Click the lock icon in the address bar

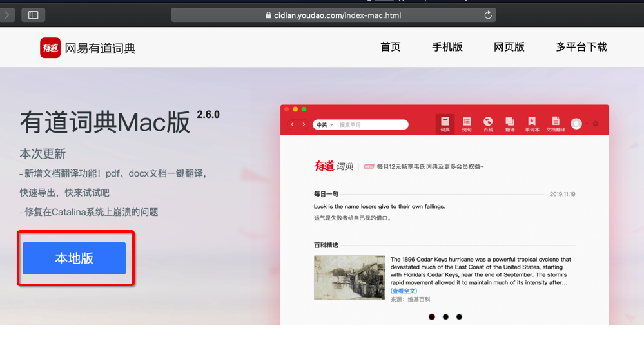[x=268, y=15]
